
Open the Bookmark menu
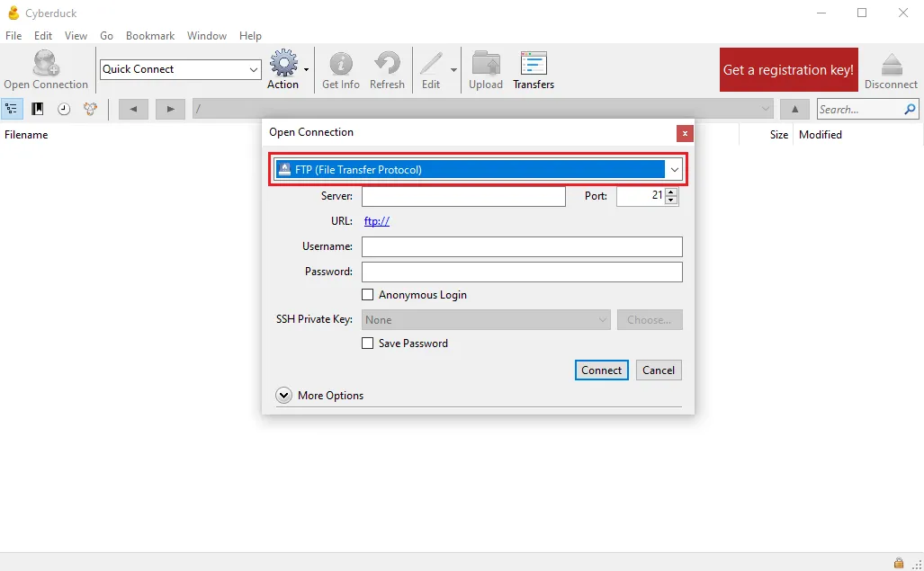coord(150,35)
